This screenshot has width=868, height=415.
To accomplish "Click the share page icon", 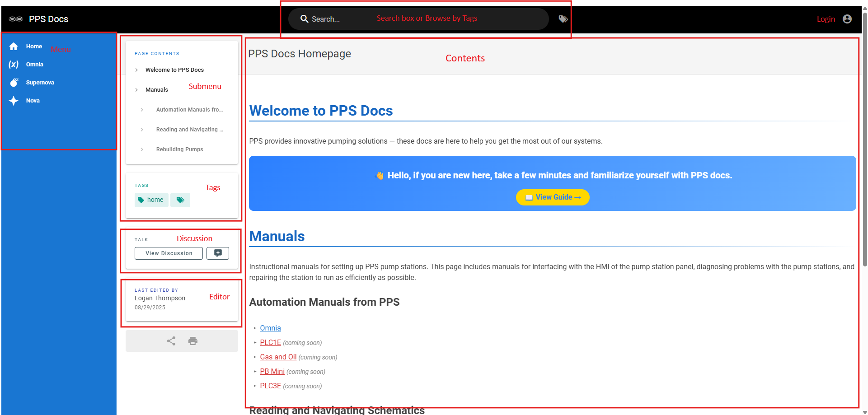I will [171, 341].
